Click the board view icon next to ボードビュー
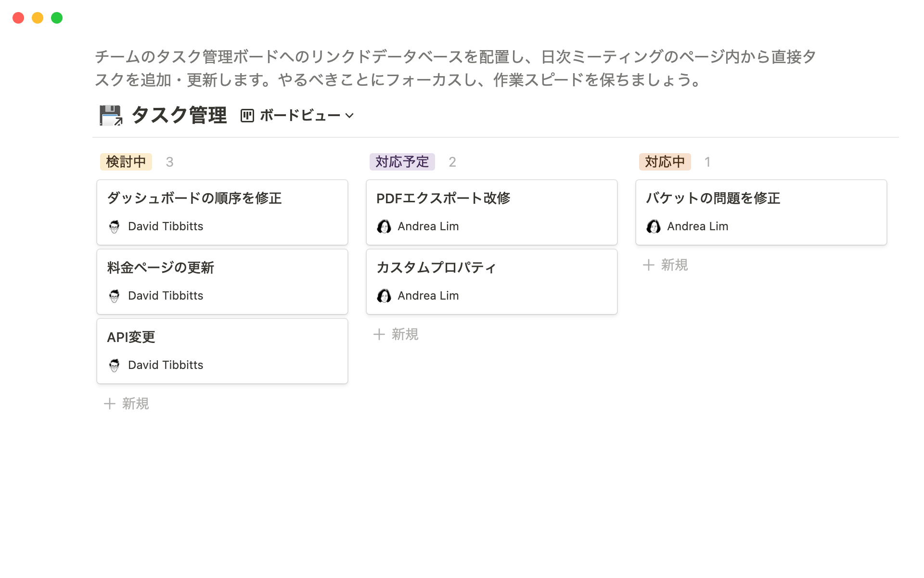 pyautogui.click(x=247, y=116)
